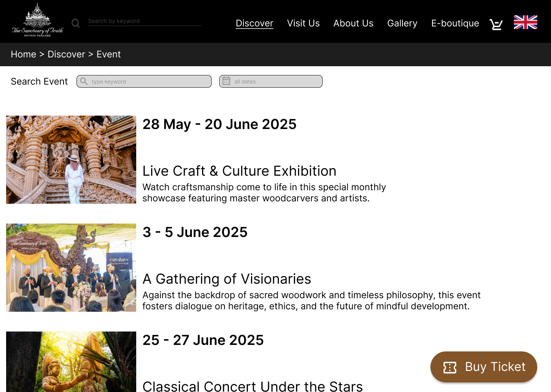Click the header search magnifier icon
This screenshot has width=551, height=392.
[76, 23]
